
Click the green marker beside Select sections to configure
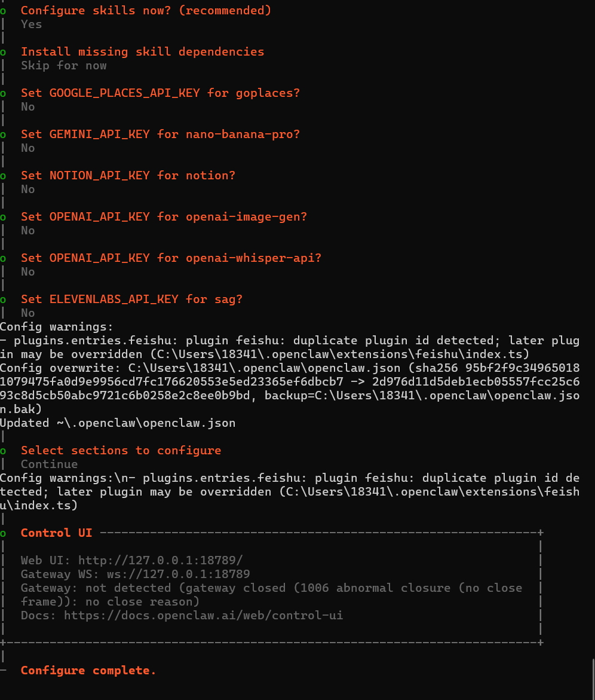[2, 451]
